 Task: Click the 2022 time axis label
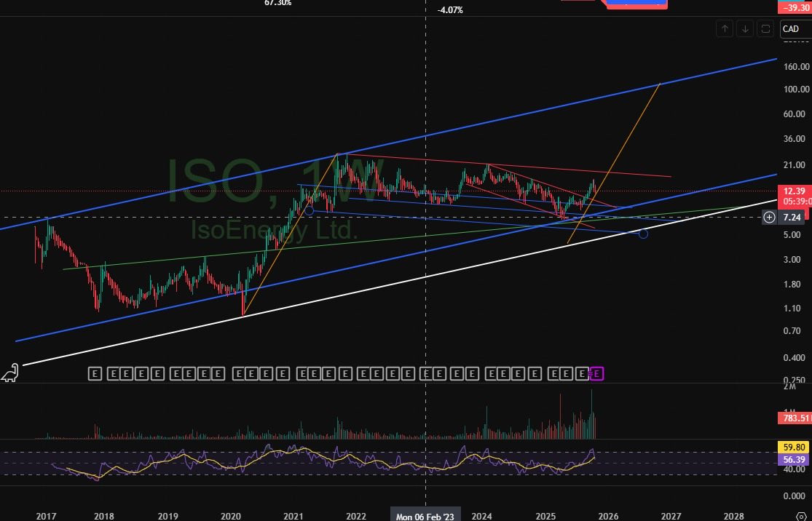[x=356, y=517]
